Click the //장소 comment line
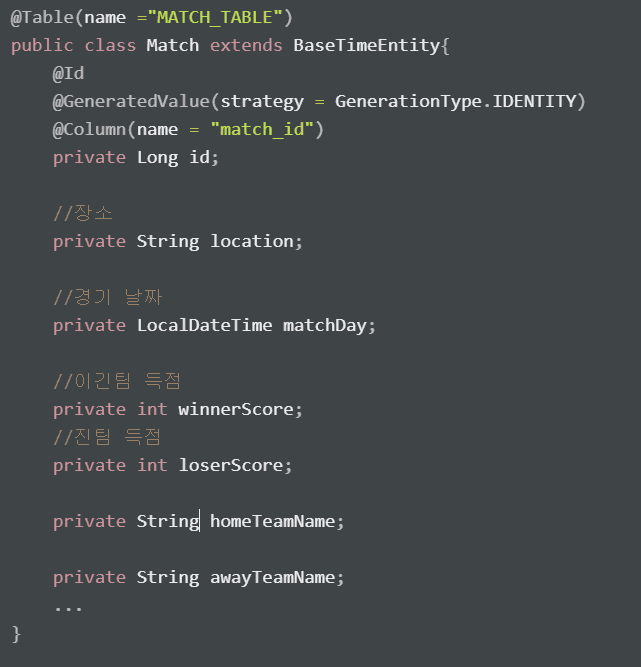This screenshot has height=667, width=641. [83, 214]
